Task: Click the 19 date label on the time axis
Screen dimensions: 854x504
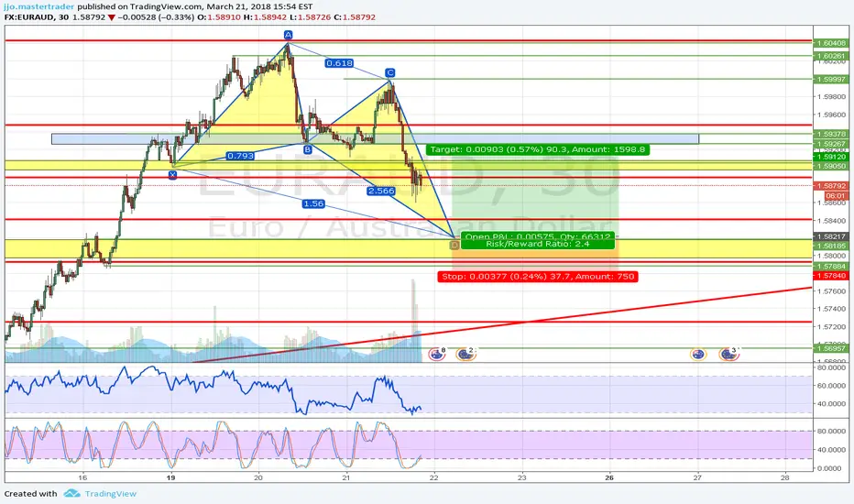Action: coord(171,477)
